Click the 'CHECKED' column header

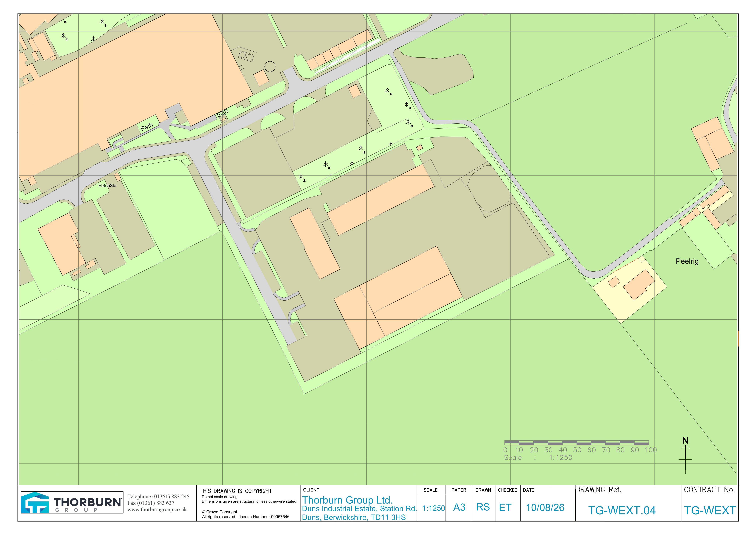click(507, 490)
